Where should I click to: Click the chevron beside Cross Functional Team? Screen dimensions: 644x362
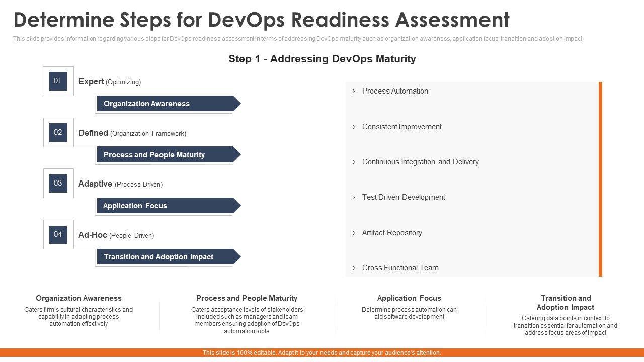pos(354,268)
